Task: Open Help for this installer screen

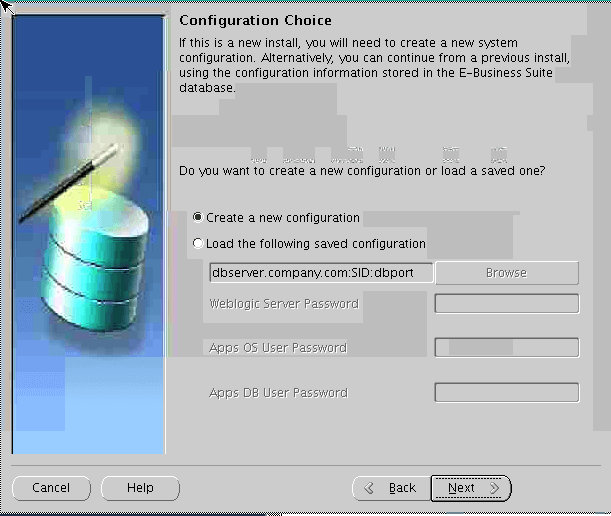Action: [140, 488]
